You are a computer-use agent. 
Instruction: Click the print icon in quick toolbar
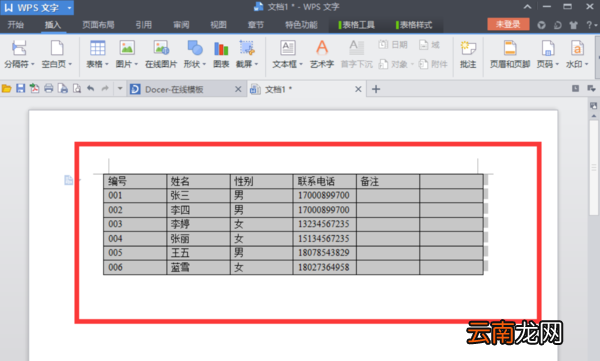(x=49, y=89)
